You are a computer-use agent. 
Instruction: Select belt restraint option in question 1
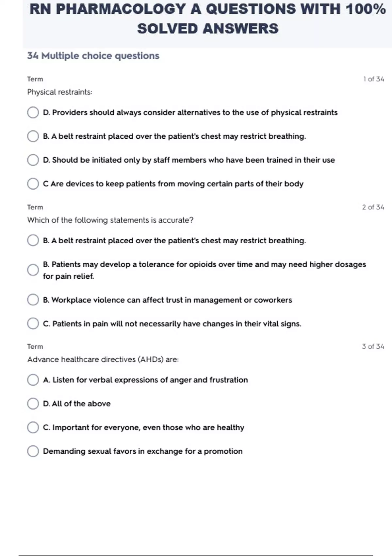coord(33,136)
